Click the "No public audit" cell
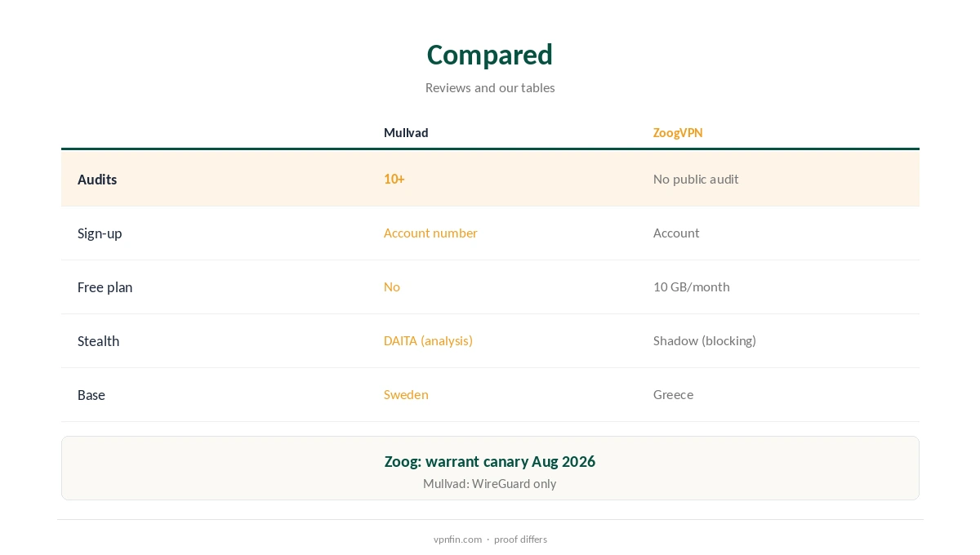This screenshot has width=980, height=555. click(x=696, y=179)
